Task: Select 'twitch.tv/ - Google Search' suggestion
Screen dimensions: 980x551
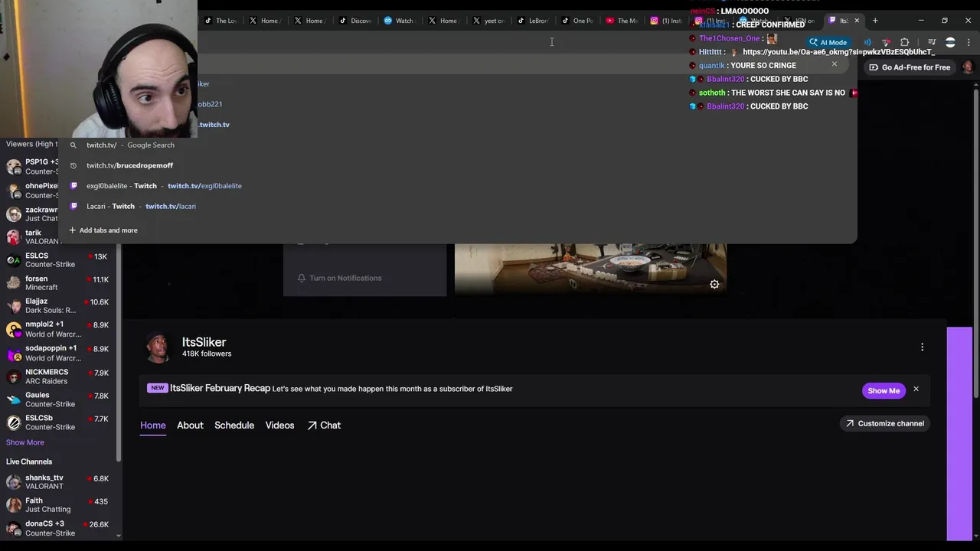Action: coord(458,145)
